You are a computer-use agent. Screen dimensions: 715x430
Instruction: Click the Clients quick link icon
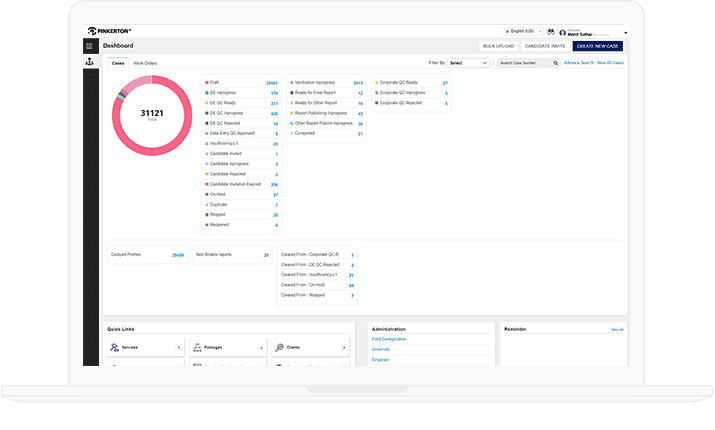279,347
